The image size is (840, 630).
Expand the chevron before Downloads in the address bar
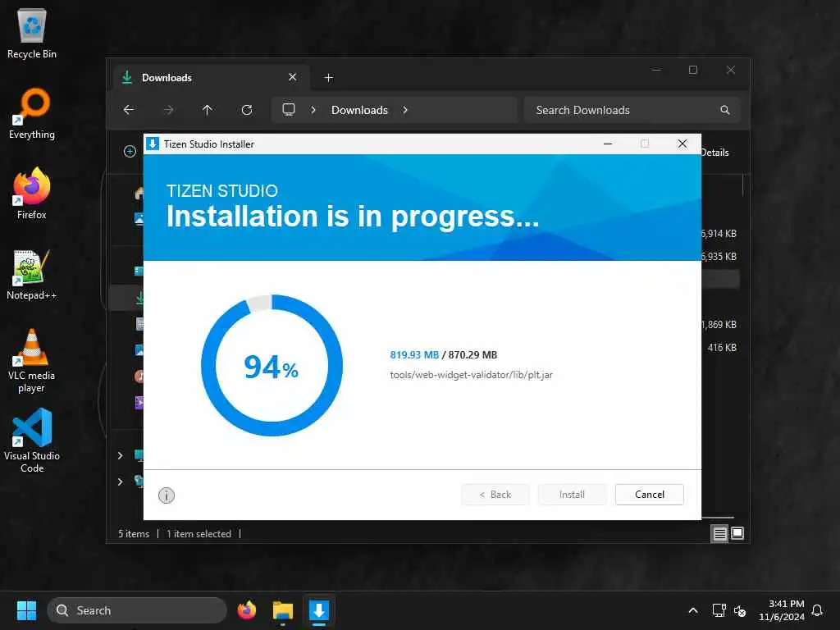[313, 110]
